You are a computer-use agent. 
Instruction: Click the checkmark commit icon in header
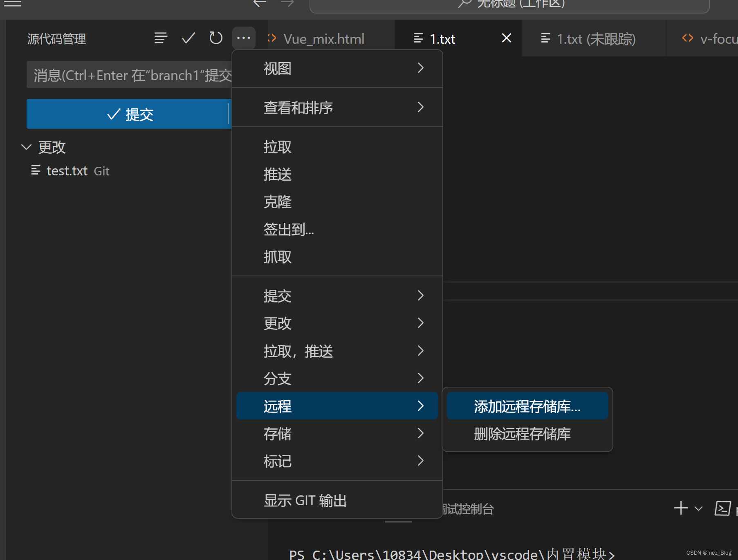(188, 38)
